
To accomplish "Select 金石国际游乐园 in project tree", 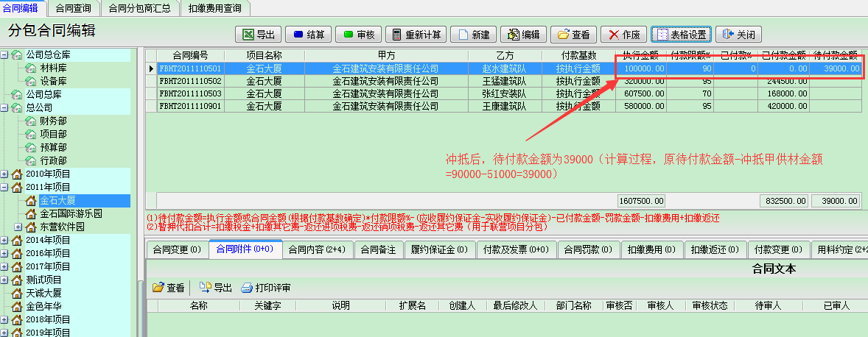I will click(71, 214).
